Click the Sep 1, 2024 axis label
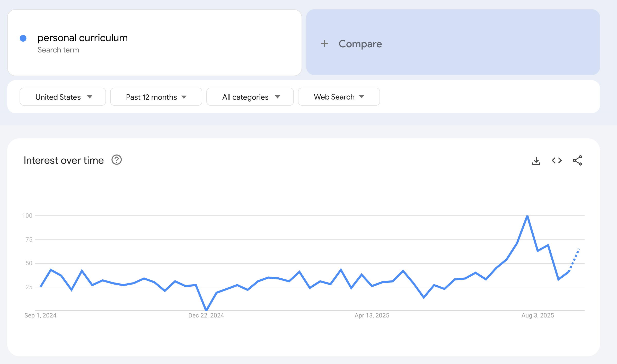 point(40,315)
